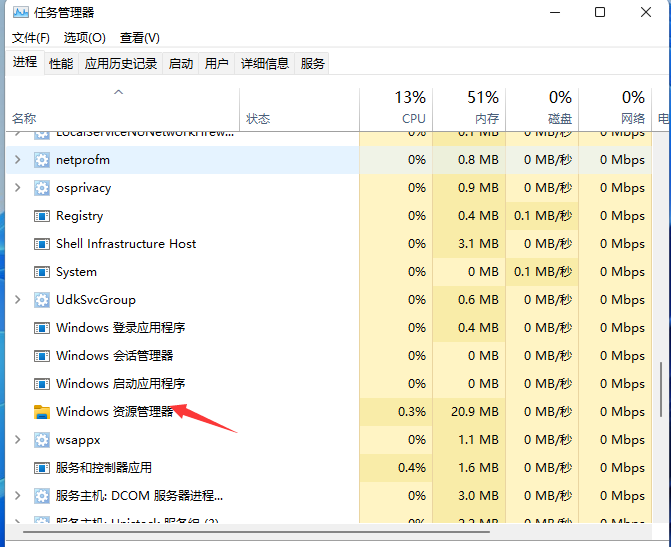
Task: Switch to the 启动 tab
Action: (x=181, y=64)
